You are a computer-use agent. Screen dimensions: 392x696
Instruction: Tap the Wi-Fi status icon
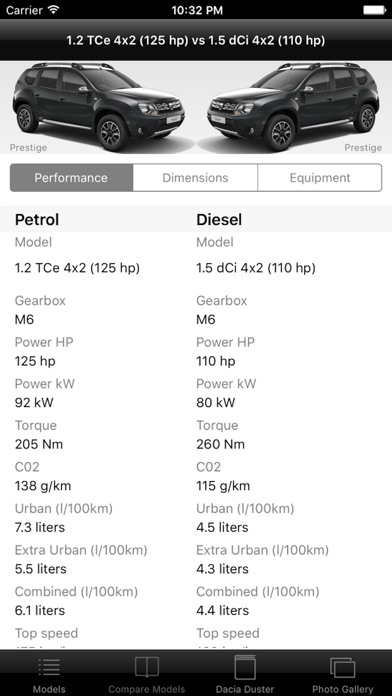(54, 9)
